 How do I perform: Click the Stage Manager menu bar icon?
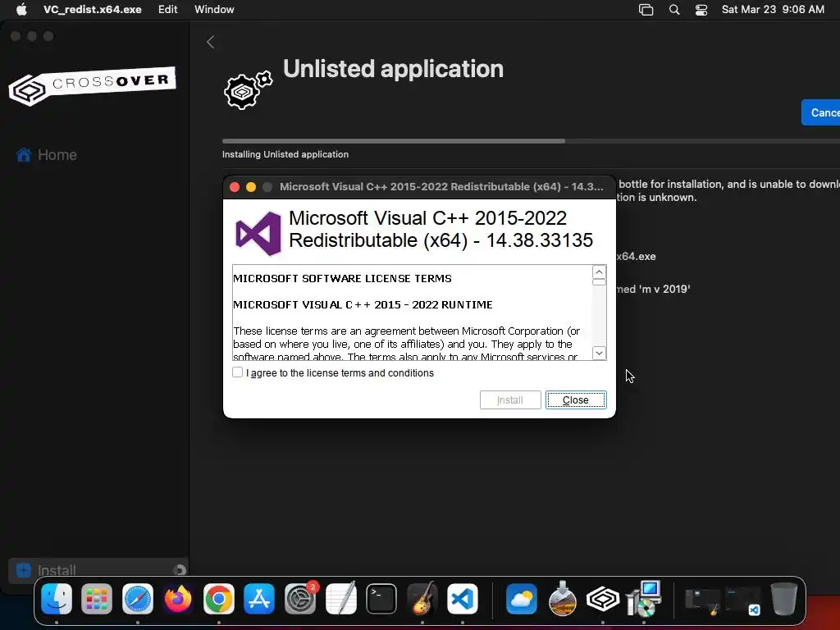coord(646,10)
